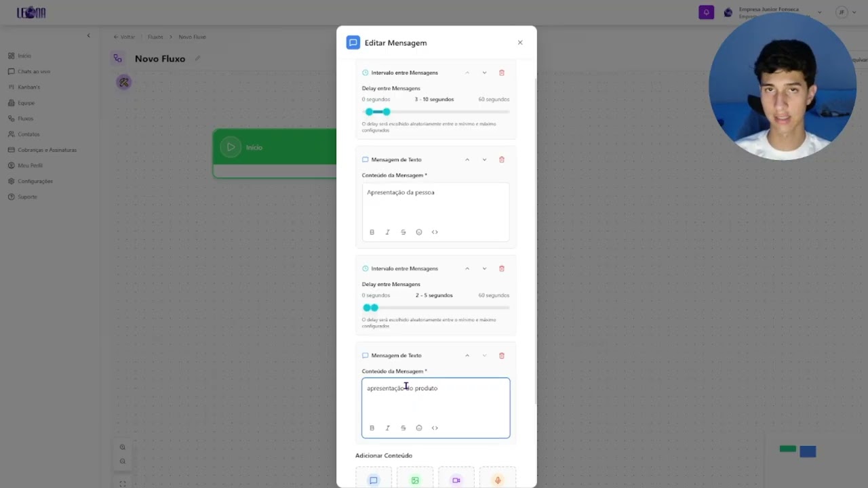The height and width of the screenshot is (488, 868).
Task: Click the Leona logo
Action: (x=31, y=12)
